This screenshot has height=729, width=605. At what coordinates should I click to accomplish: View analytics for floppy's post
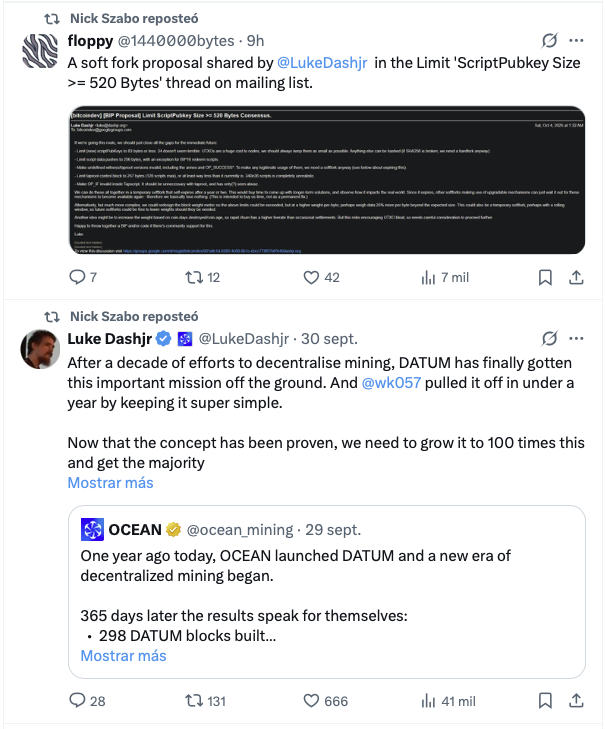click(x=429, y=277)
